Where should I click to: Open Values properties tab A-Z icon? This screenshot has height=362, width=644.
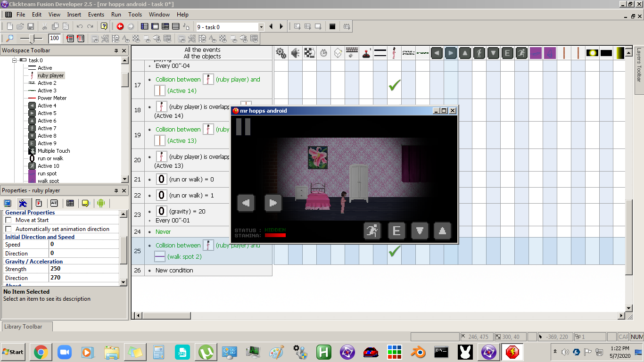(54, 203)
